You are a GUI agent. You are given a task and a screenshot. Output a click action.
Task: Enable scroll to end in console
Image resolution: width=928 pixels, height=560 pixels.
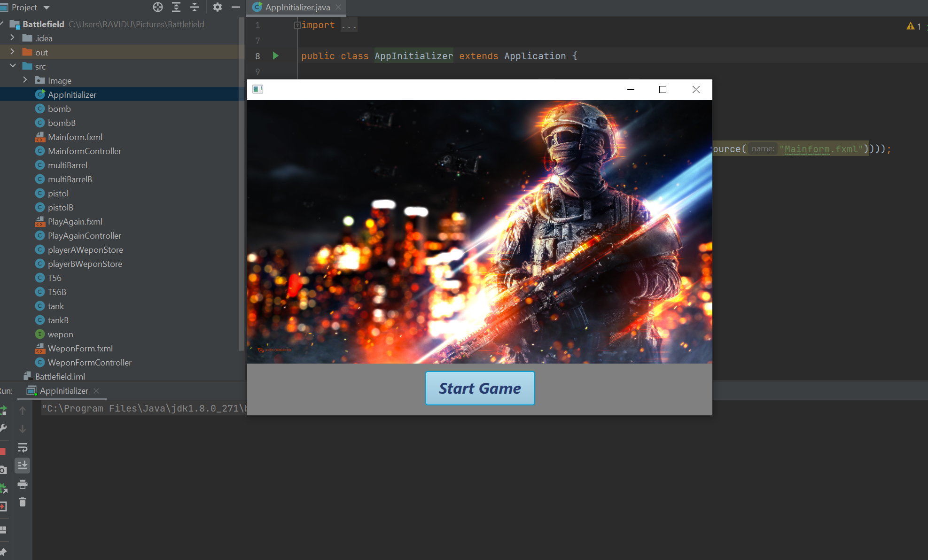[23, 465]
